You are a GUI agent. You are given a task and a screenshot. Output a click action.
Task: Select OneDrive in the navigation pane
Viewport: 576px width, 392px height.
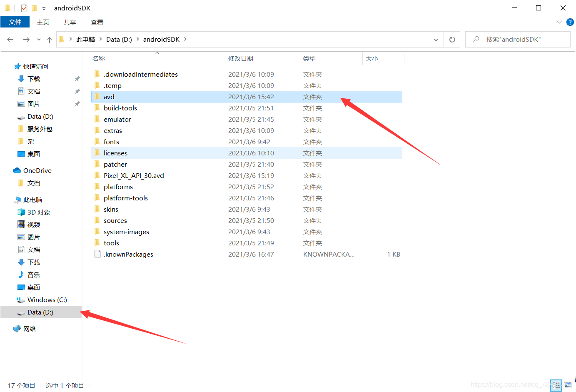(32, 170)
